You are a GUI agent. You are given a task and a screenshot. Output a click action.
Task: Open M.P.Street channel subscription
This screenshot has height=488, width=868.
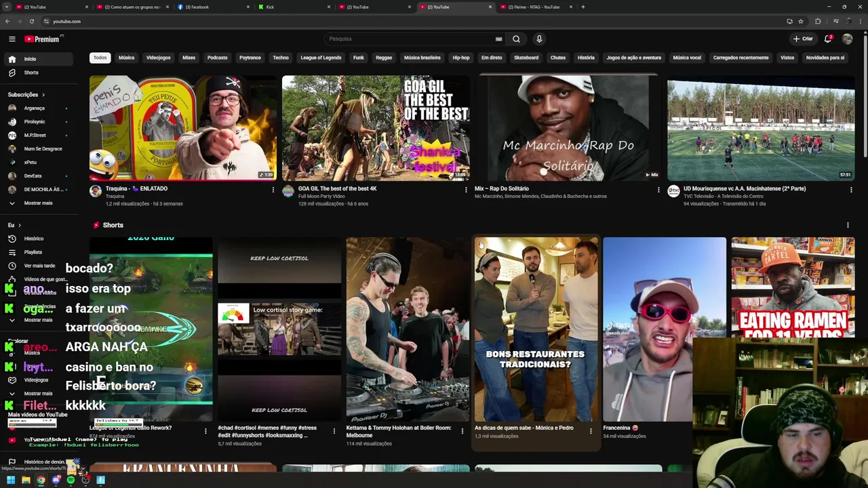(39, 135)
